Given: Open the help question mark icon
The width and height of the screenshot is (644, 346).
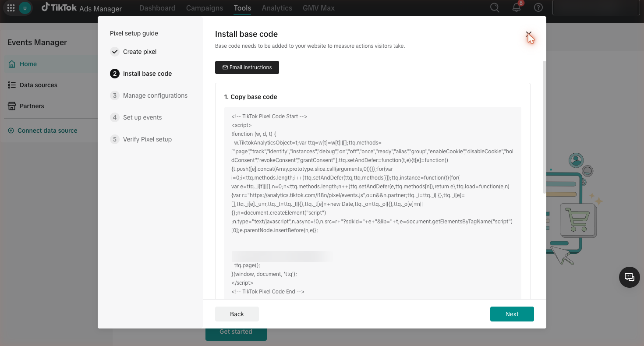Looking at the screenshot, I should (538, 8).
